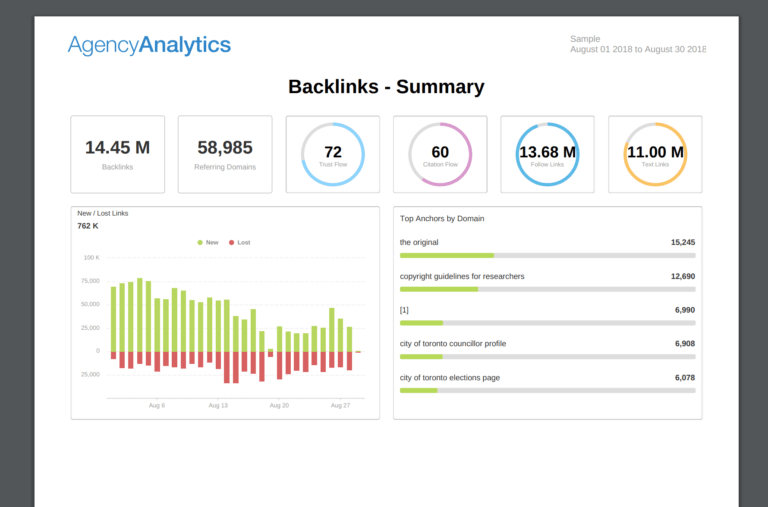Screen dimensions: 768x507
Task: Open the 14.45 M Backlinks card
Action: [x=117, y=154]
